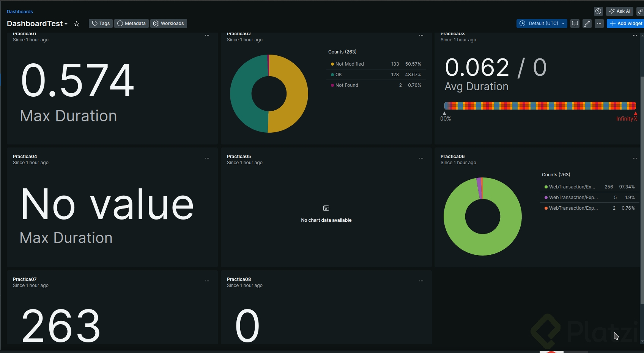This screenshot has width=644, height=353.
Task: Add a new widget to the dashboard
Action: pyautogui.click(x=625, y=24)
